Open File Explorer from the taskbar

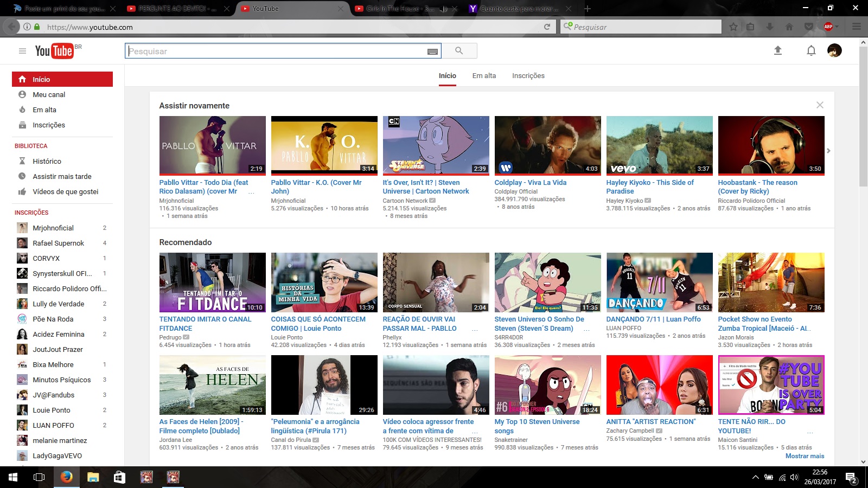(x=93, y=477)
